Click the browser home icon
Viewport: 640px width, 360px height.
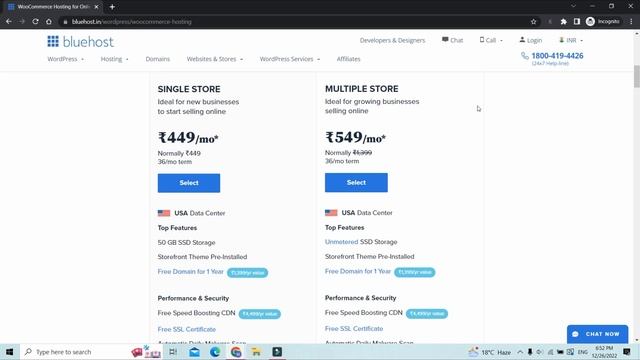coord(49,22)
